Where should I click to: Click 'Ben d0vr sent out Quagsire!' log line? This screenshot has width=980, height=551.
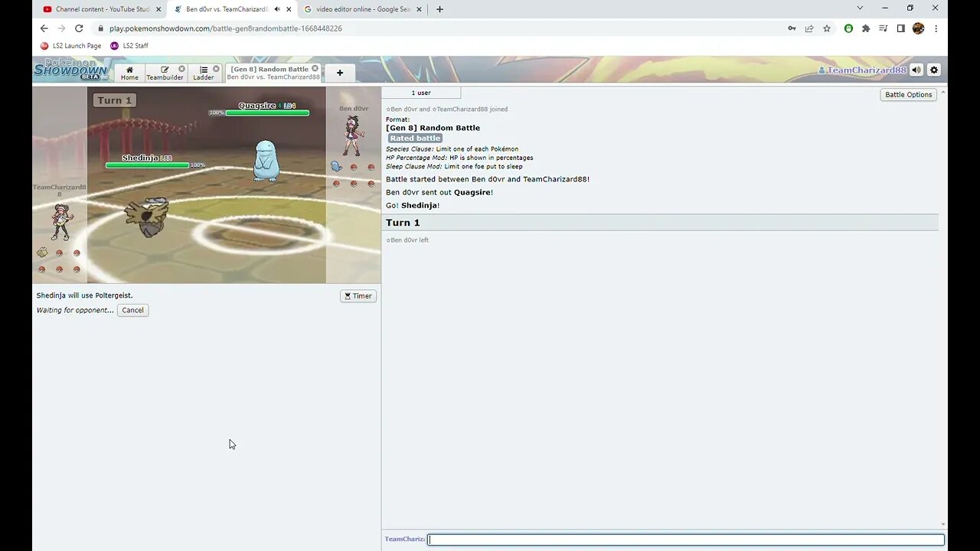click(x=439, y=192)
